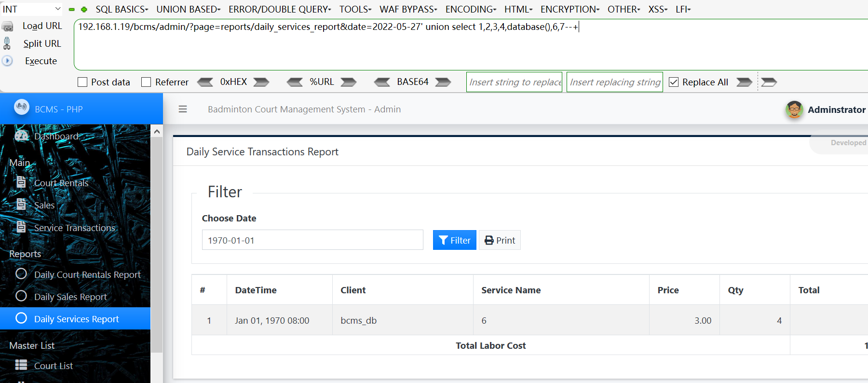Click the arrow right after Replace All
The width and height of the screenshot is (868, 383).
[x=744, y=82]
